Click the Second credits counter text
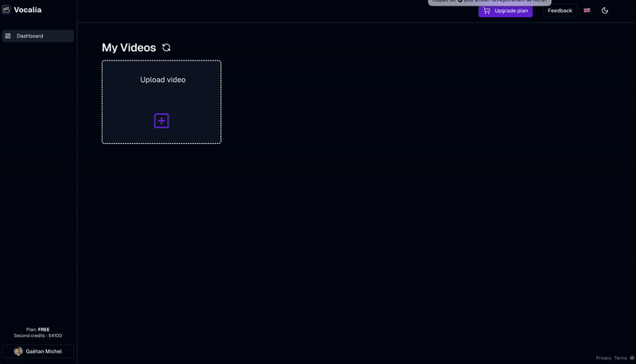 pyautogui.click(x=37, y=335)
